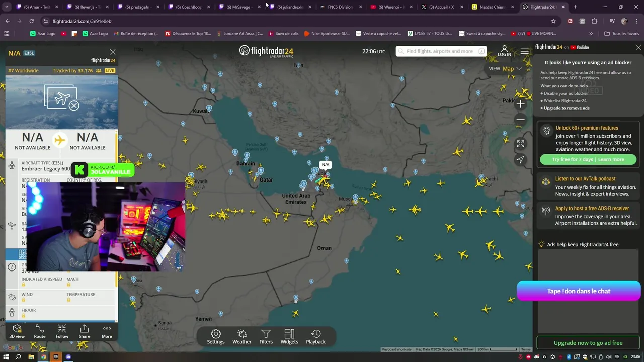Click the Muscat airport pin marker

(355, 198)
